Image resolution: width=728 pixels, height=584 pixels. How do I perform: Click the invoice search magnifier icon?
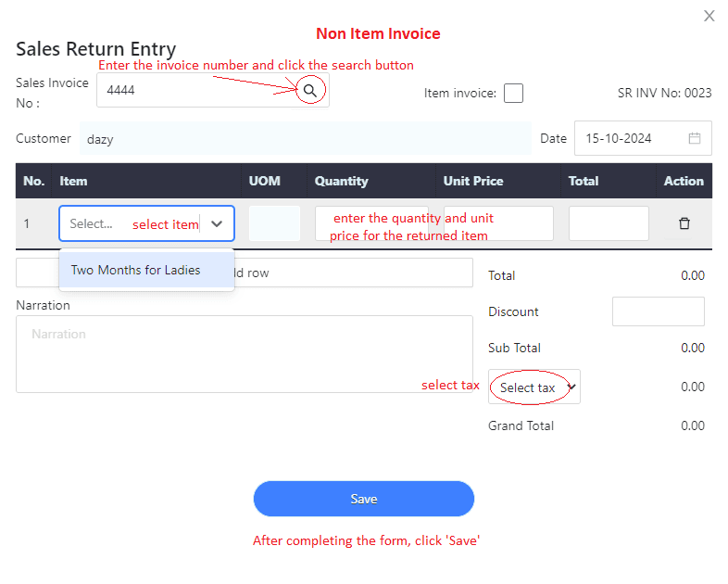309,90
